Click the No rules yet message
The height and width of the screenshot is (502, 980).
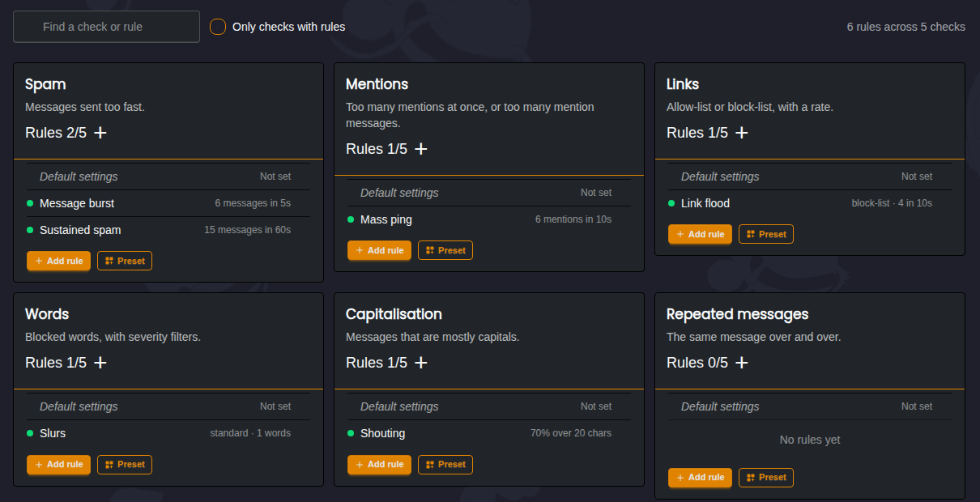tap(810, 440)
